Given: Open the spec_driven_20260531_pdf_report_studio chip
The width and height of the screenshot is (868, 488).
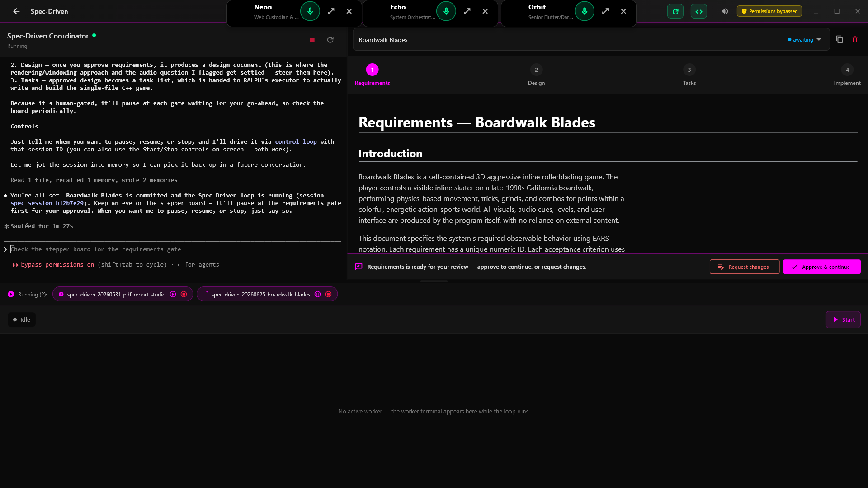Looking at the screenshot, I should pos(116,295).
